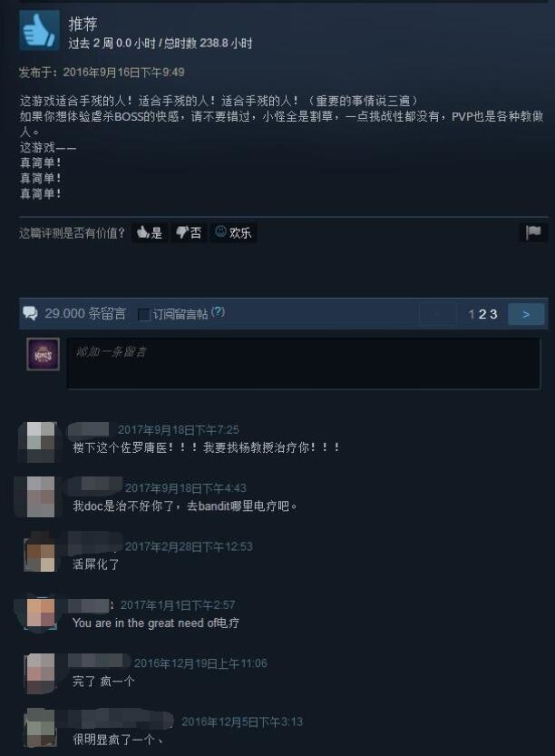Go to comments page 3
This screenshot has height=756, width=555.
493,314
